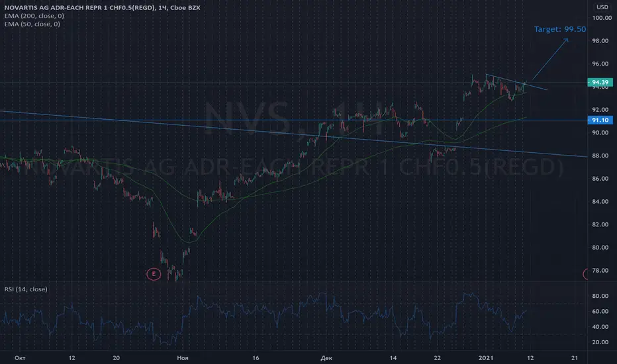617x364 pixels.
Task: Click the 98.00 price axis label
Action: (x=600, y=41)
